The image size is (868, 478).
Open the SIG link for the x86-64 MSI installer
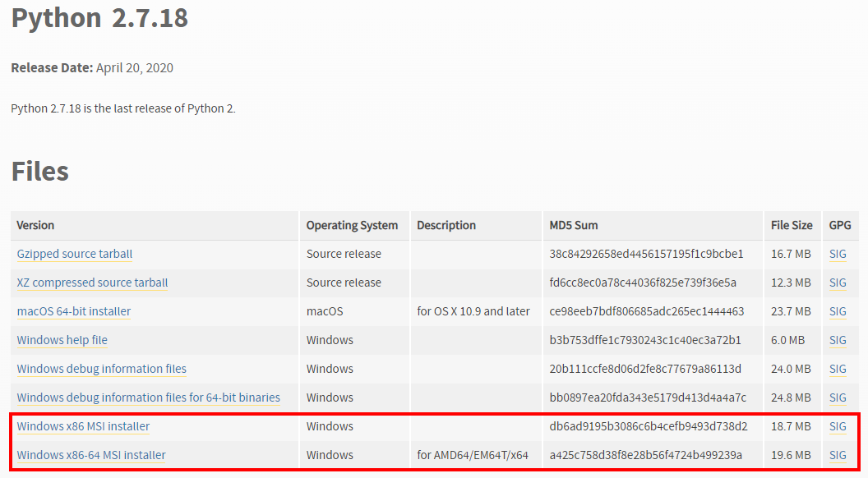click(838, 455)
